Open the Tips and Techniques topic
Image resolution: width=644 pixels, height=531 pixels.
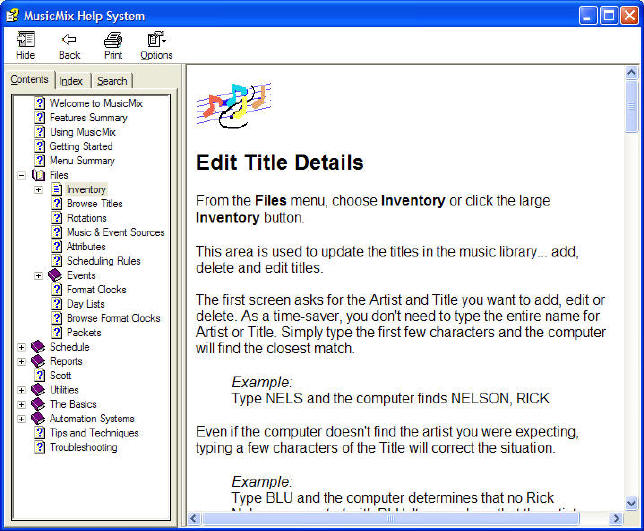(x=94, y=433)
